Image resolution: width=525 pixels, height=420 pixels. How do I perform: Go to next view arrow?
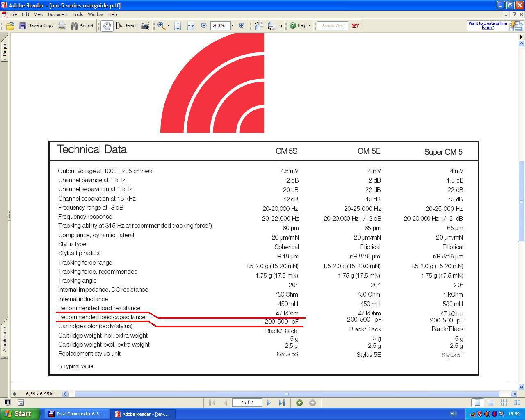313,403
